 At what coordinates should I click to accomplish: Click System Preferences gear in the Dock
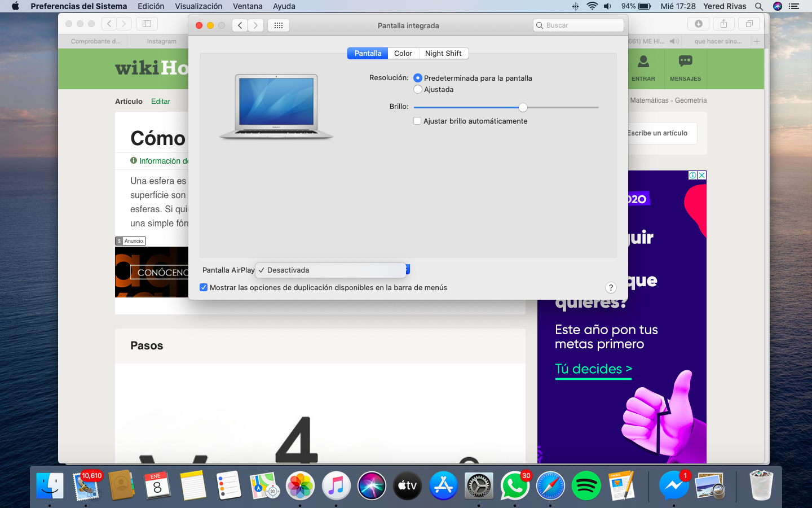point(479,485)
